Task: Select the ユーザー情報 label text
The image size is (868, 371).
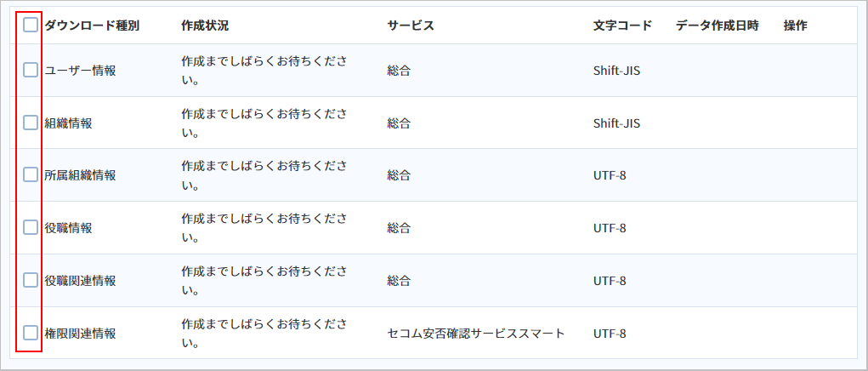Action: pos(80,71)
